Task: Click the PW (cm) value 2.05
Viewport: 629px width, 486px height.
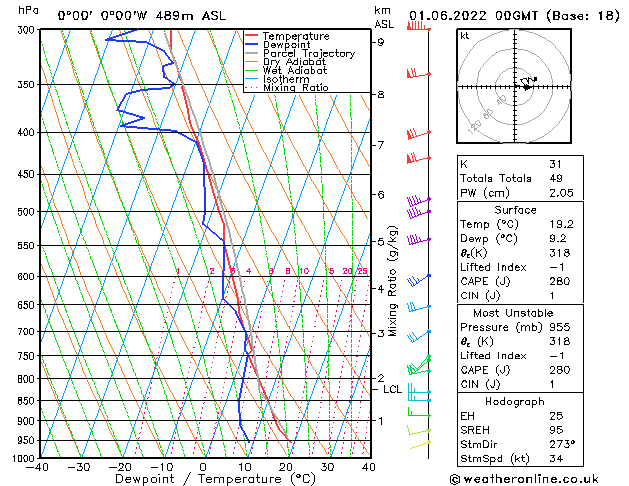Action: [561, 193]
